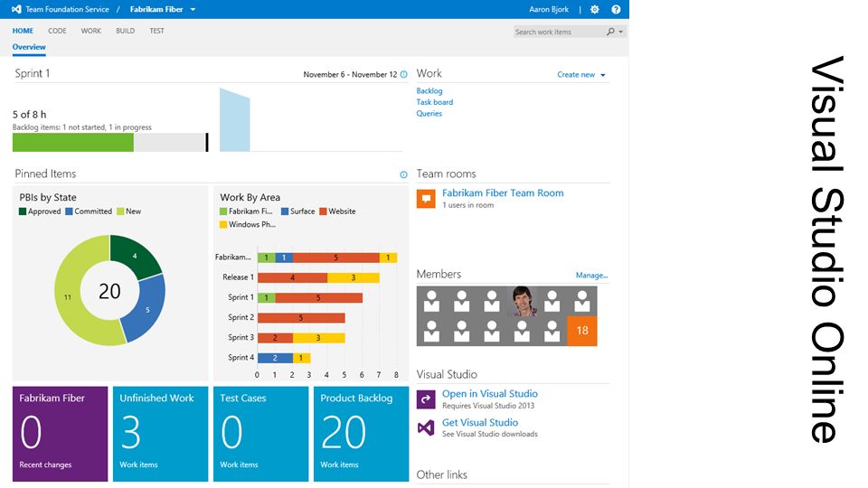Click the Work By Area chart title
868x488 pixels.
(250, 197)
